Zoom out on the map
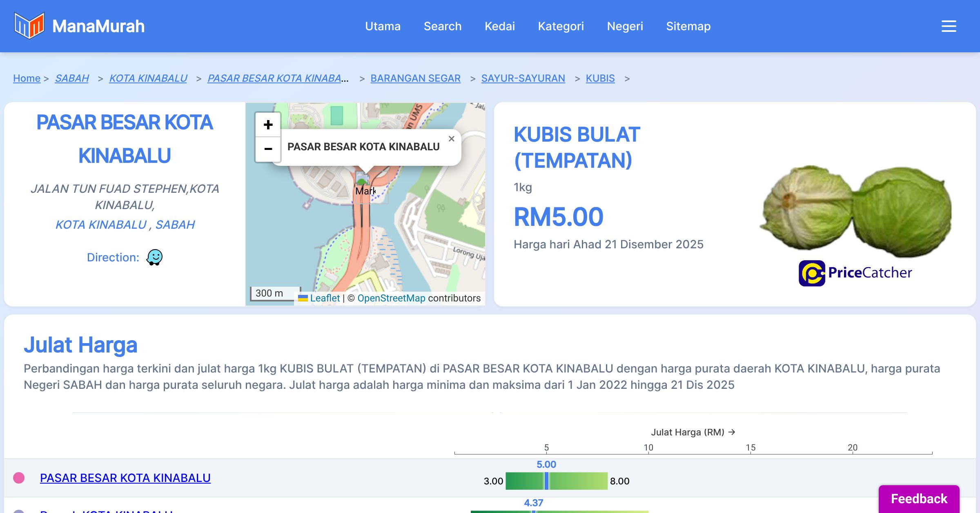Screen dimensions: 980x513 click(268, 149)
